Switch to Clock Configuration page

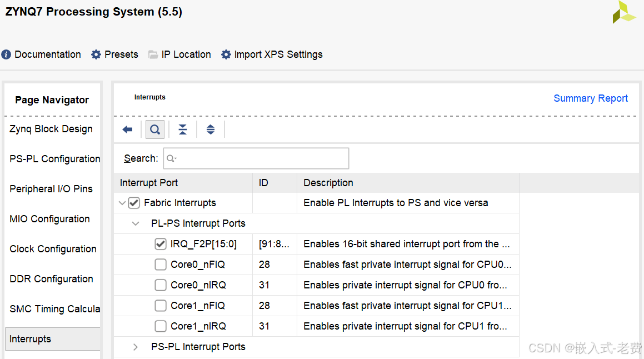pyautogui.click(x=53, y=249)
